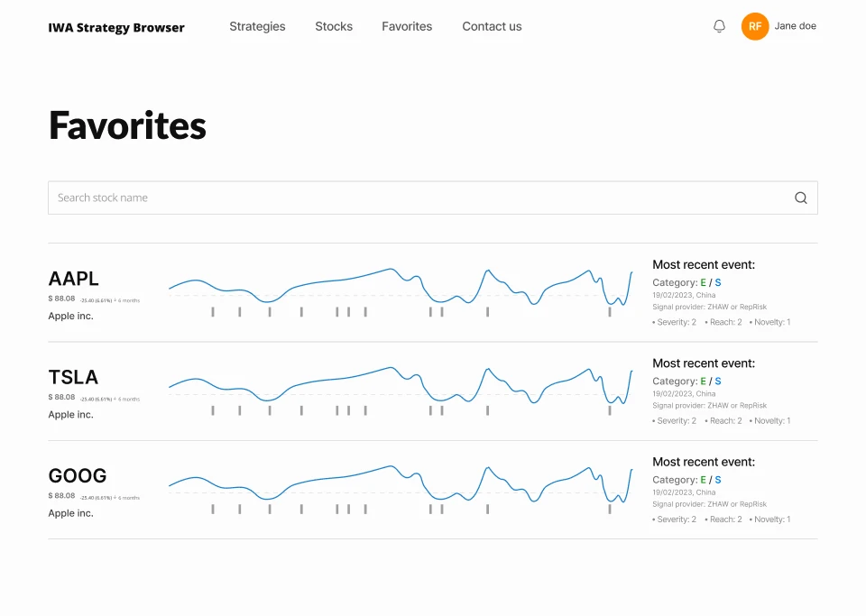Open the TSLA stock ticker

pyautogui.click(x=74, y=377)
